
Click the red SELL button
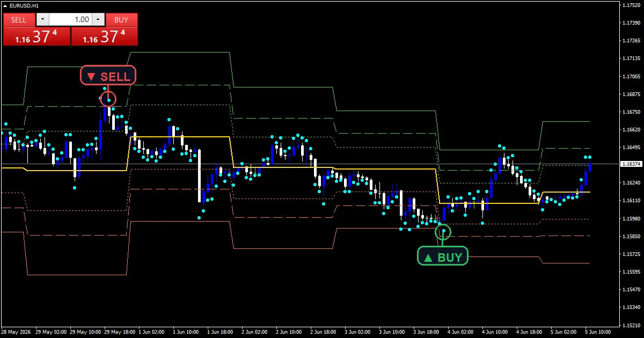(19, 20)
